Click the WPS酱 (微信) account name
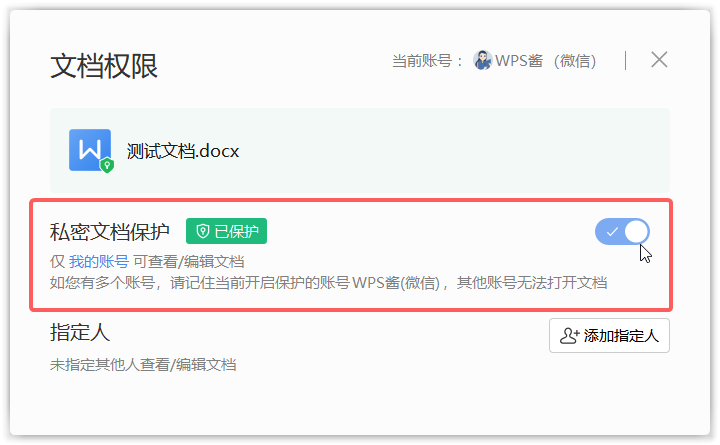The height and width of the screenshot is (445, 720). tap(546, 61)
